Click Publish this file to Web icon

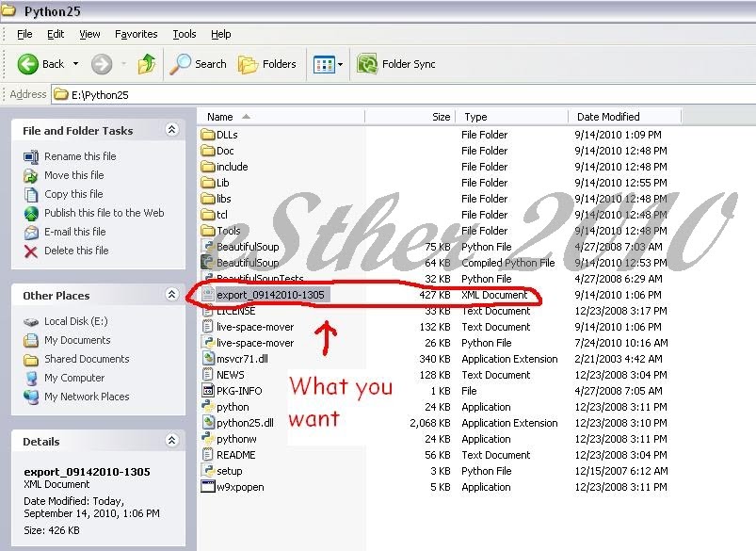[x=31, y=213]
